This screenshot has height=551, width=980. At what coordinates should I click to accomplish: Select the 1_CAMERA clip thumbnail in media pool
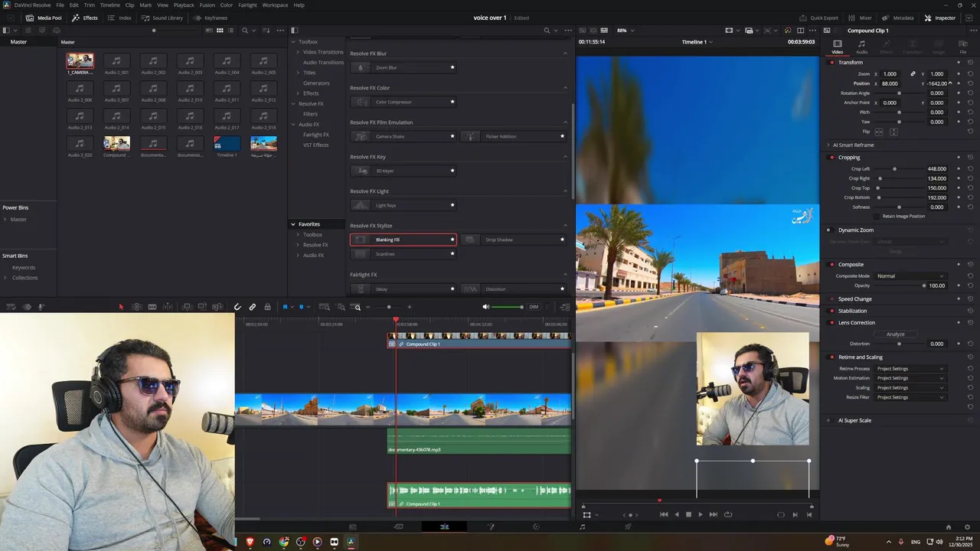click(80, 61)
